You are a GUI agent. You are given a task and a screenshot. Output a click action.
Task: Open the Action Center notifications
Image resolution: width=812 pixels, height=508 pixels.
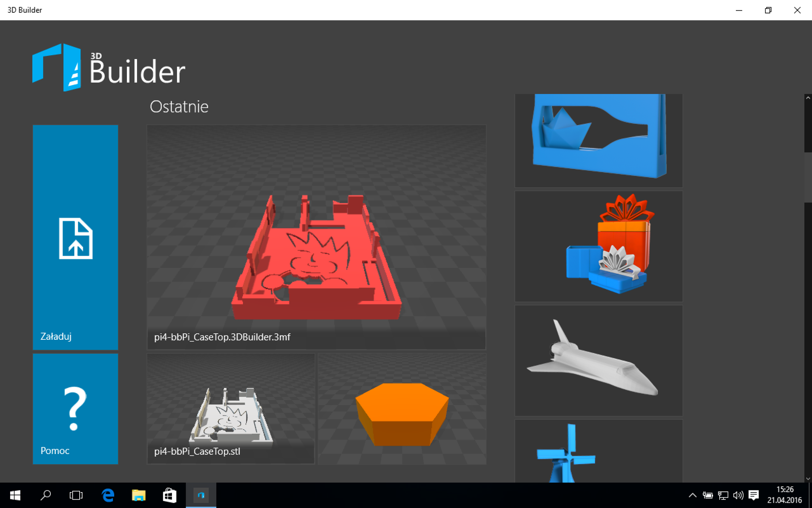point(753,495)
